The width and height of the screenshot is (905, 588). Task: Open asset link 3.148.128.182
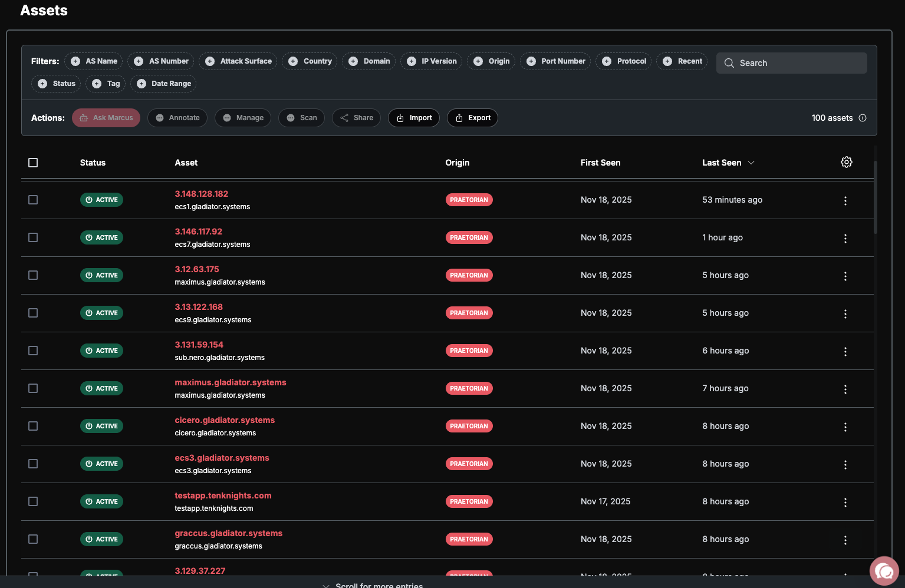click(201, 194)
